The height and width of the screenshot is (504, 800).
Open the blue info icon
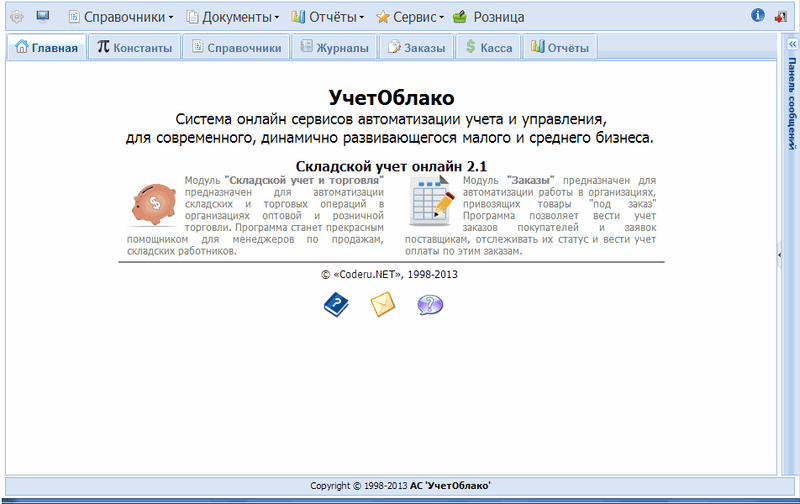pos(757,16)
